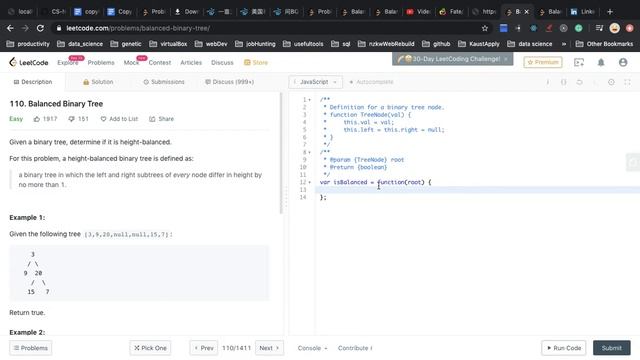Viewport: 640px width, 360px height.
Task: Open the github bookmarks folder
Action: coord(436,44)
